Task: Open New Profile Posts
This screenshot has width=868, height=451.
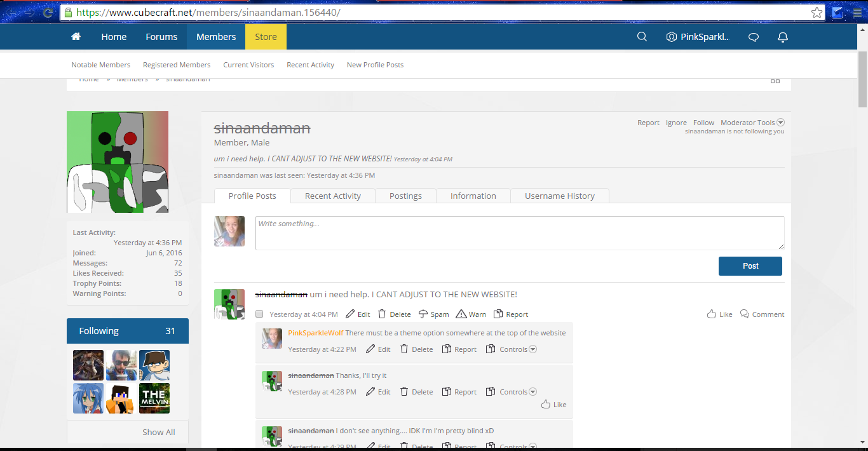Action: coord(375,65)
